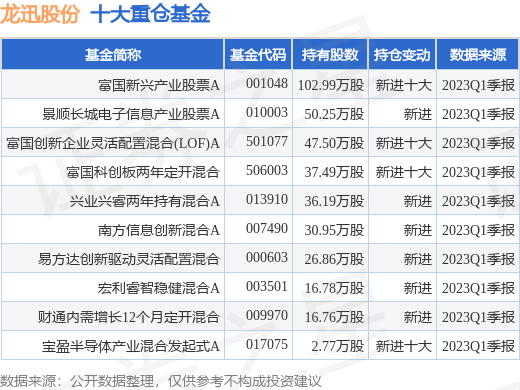The width and height of the screenshot is (520, 390).
Task: Click the 持仓变动 column header
Action: [x=402, y=55]
